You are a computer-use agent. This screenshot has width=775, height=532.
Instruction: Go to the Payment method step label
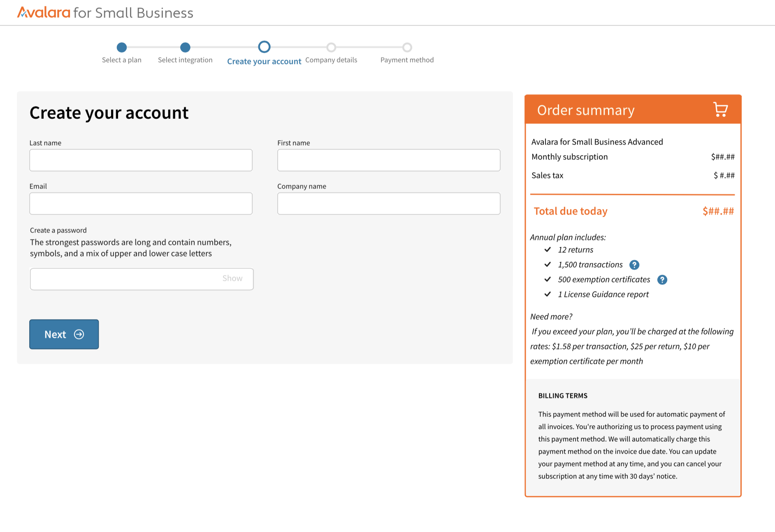click(x=407, y=60)
